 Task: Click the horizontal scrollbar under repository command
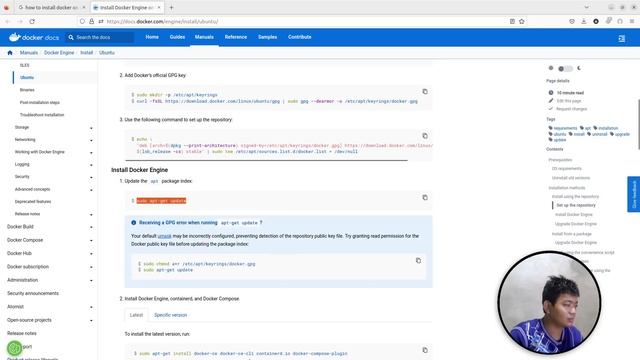pos(266,160)
